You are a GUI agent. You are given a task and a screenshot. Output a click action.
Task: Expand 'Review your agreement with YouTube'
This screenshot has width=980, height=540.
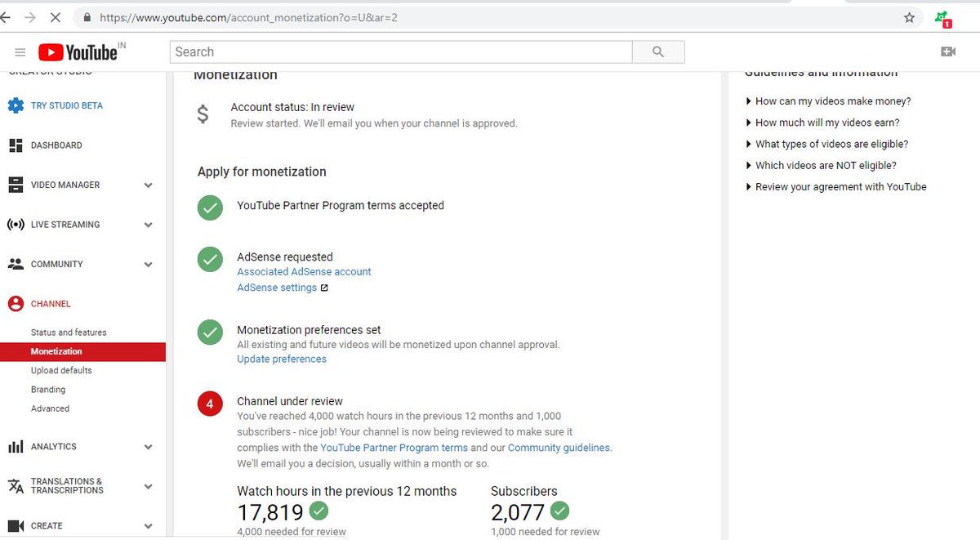(836, 186)
